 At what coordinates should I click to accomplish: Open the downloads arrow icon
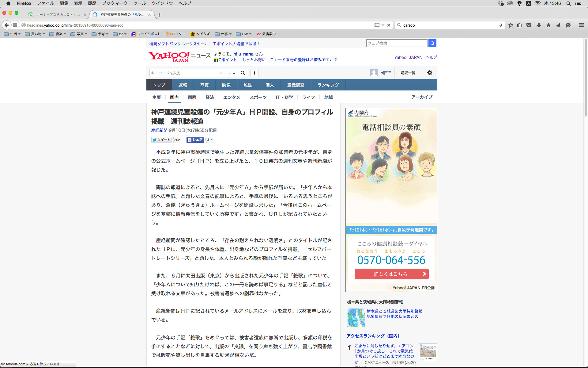click(x=538, y=25)
